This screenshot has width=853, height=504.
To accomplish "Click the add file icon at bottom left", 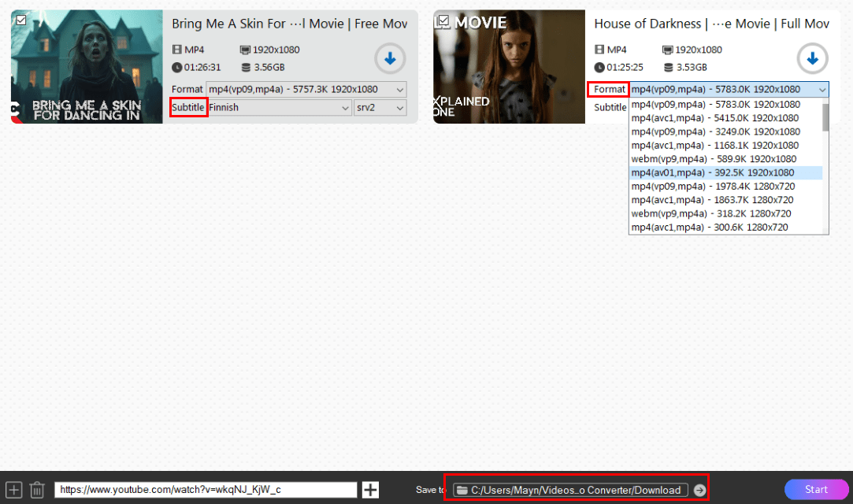I will pos(13,490).
